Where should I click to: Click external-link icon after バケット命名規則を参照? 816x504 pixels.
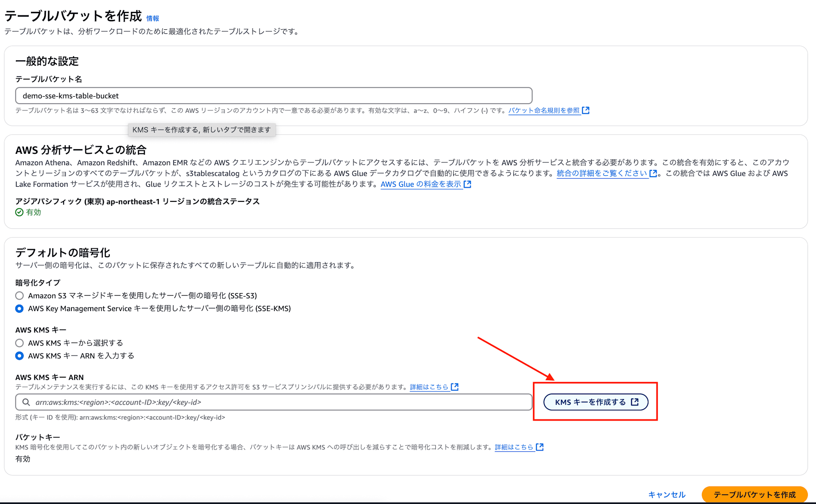click(x=586, y=111)
